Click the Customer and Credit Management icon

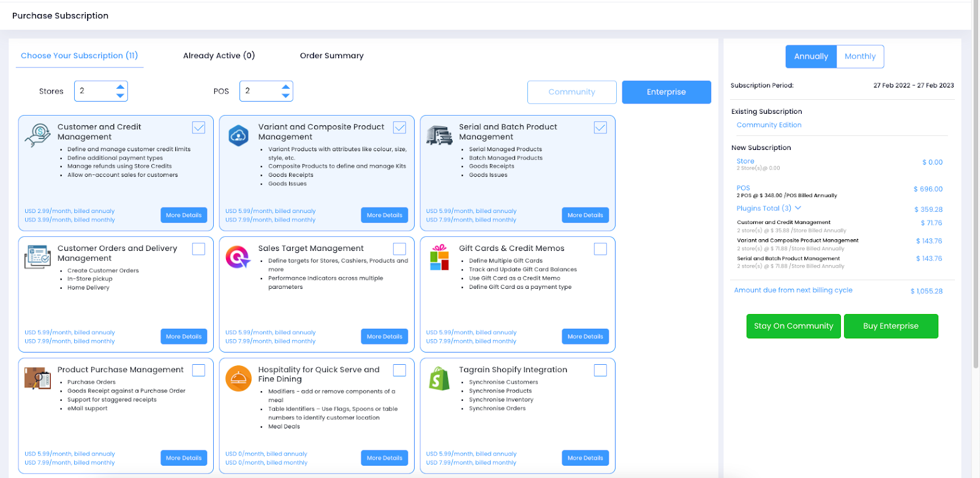(x=38, y=135)
